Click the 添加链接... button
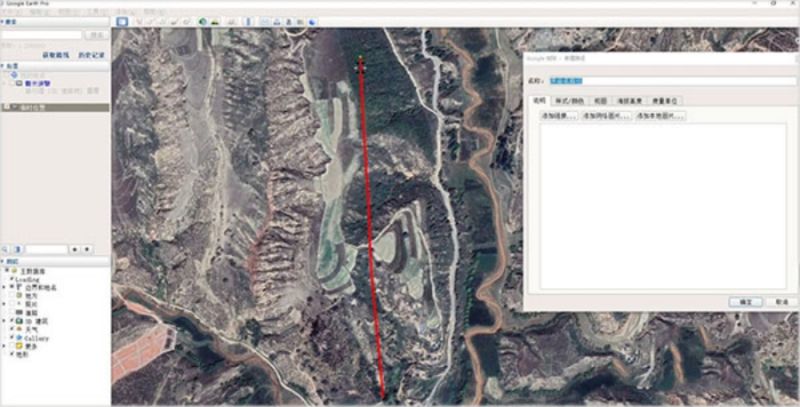This screenshot has height=407, width=800. [559, 116]
